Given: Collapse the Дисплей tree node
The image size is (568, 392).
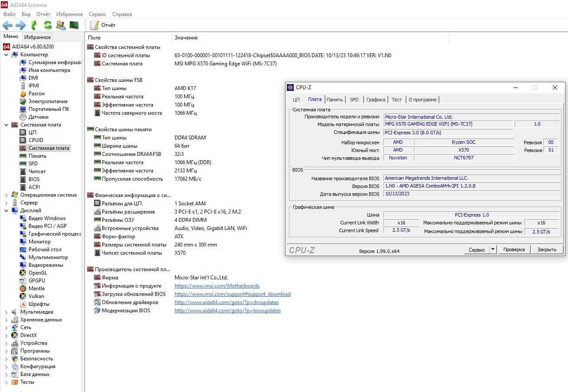Looking at the screenshot, I should (6, 211).
